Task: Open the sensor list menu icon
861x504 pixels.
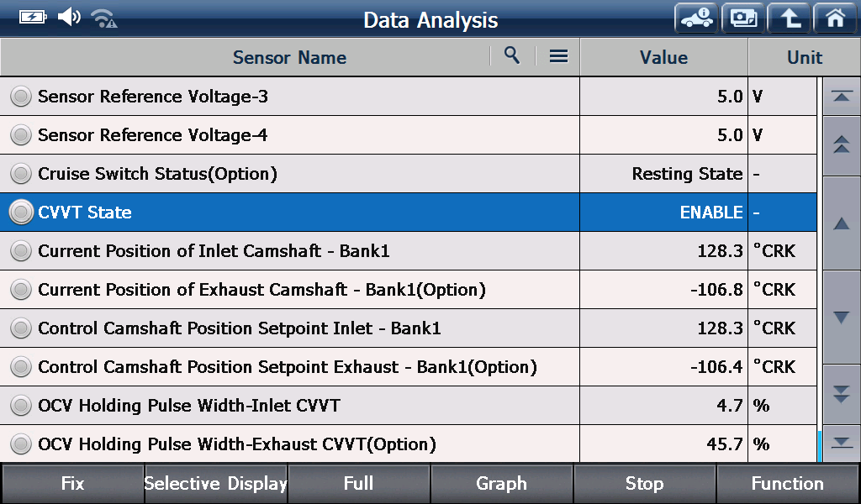Action: (x=558, y=56)
